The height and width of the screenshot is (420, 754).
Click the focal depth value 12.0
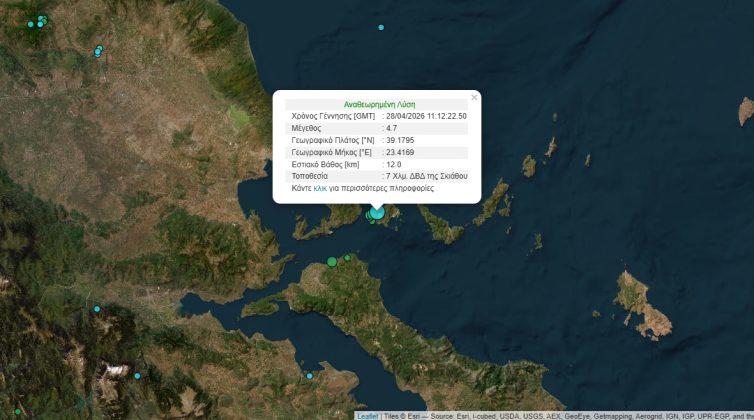tap(394, 165)
